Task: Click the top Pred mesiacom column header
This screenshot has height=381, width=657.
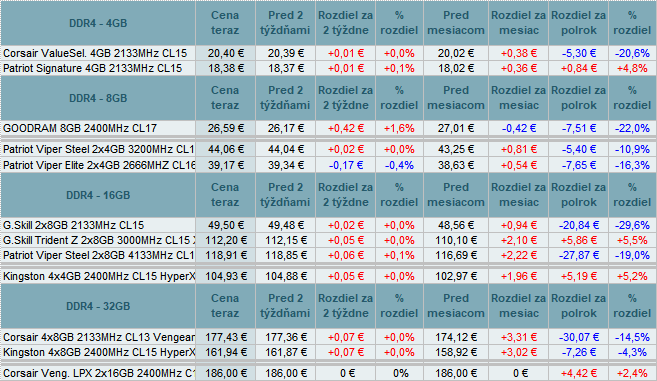Action: (456, 23)
